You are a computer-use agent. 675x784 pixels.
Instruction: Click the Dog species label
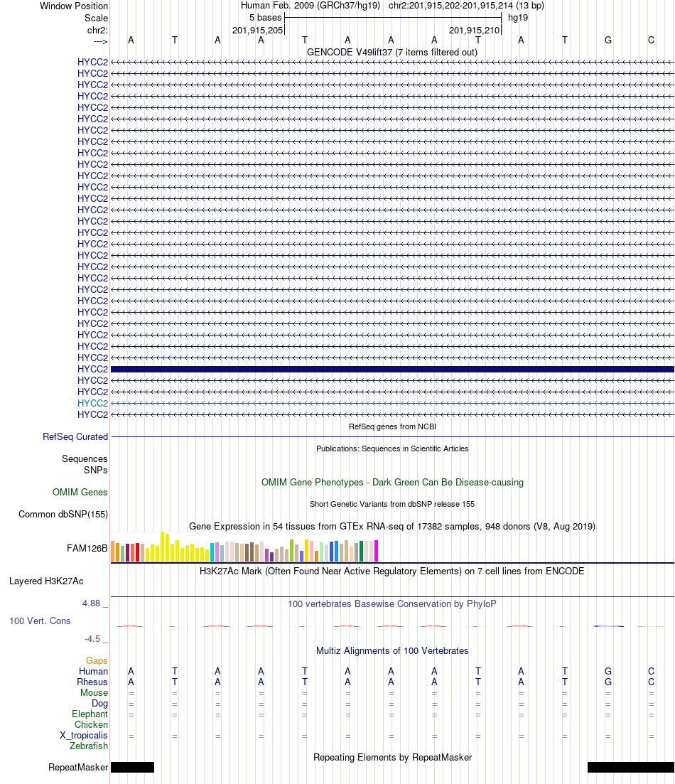[x=99, y=704]
